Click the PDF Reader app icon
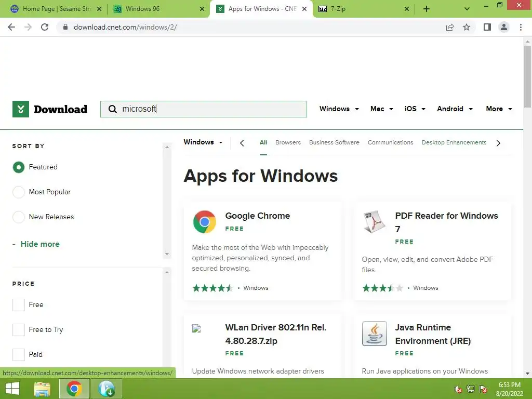The width and height of the screenshot is (532, 399). [374, 221]
